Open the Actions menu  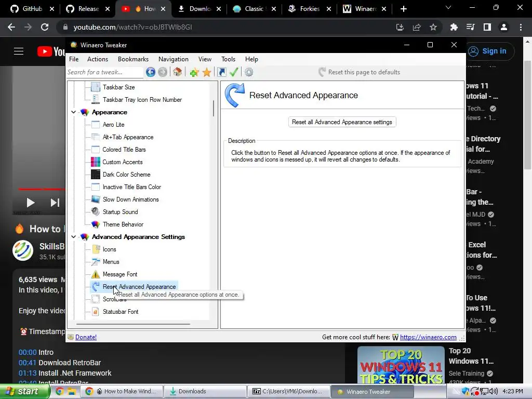pos(98,59)
